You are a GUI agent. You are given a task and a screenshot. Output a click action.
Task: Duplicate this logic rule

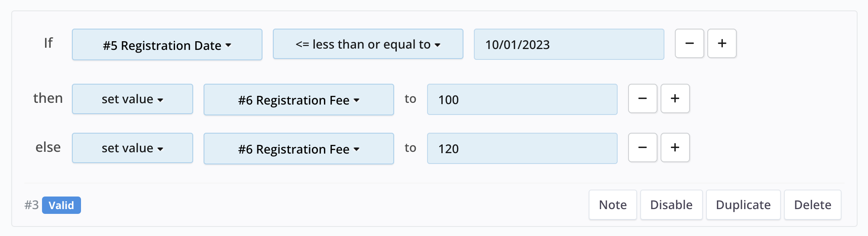click(743, 205)
